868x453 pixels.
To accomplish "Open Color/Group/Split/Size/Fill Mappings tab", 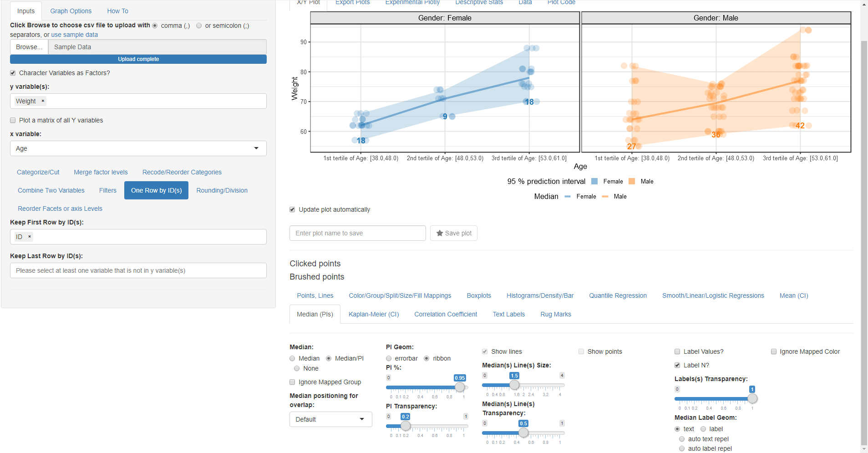I will tap(400, 295).
